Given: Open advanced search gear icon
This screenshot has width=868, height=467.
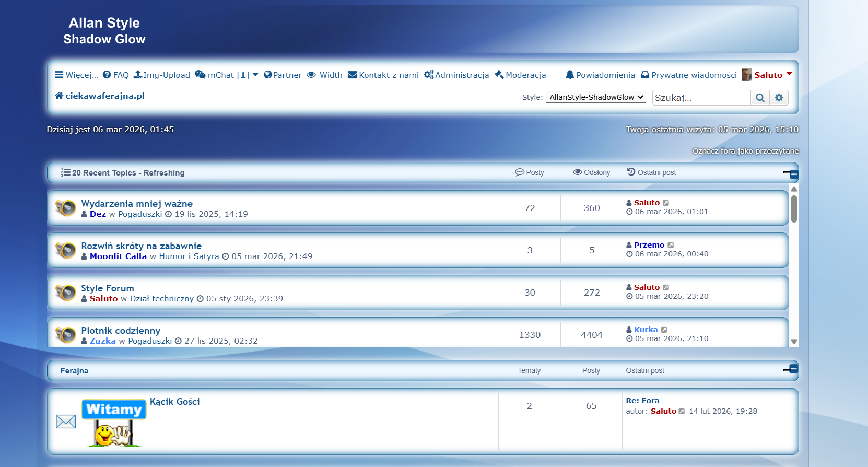Looking at the screenshot, I should click(779, 98).
